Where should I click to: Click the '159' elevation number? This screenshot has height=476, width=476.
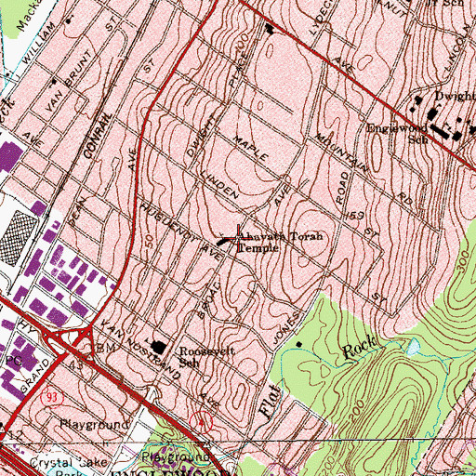coord(355,216)
